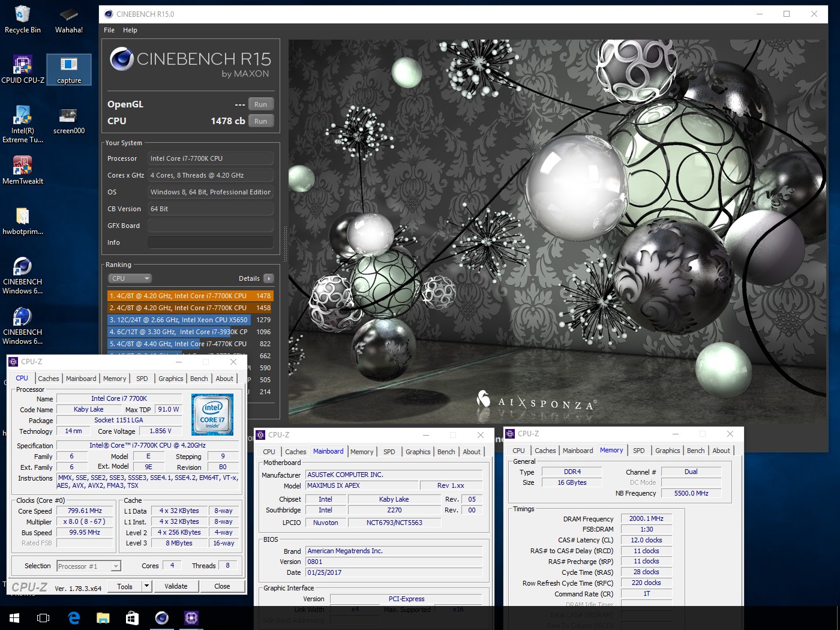
Task: Open the Cinebench Help menu
Action: [130, 30]
